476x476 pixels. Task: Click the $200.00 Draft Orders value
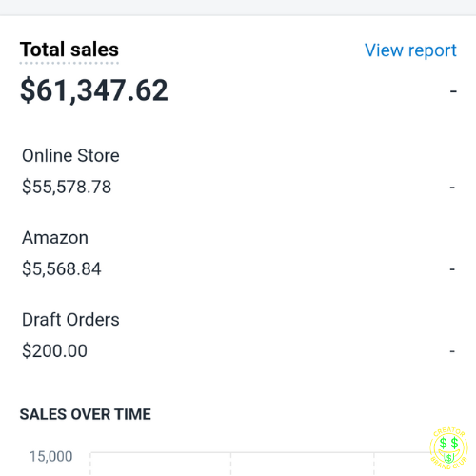[x=54, y=350]
